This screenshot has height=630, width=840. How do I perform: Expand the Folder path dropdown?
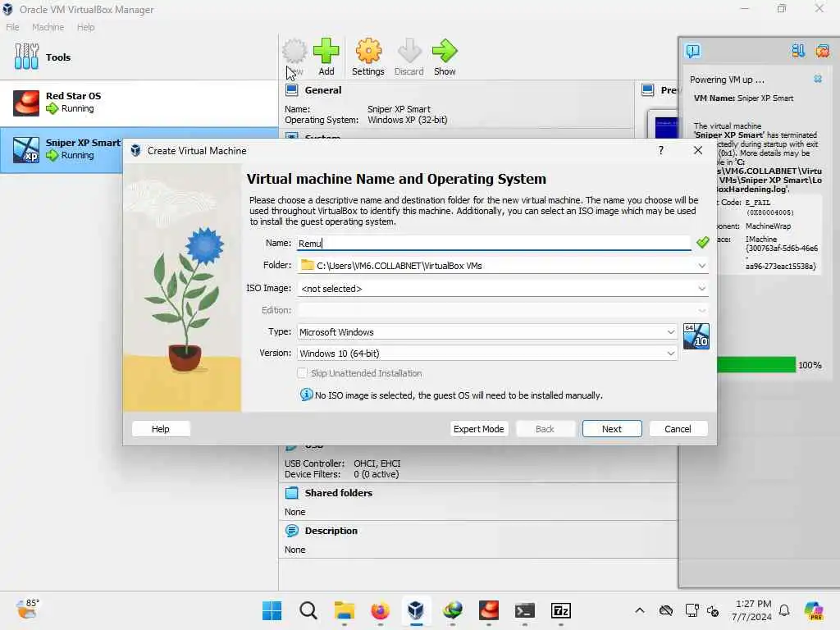pos(702,266)
